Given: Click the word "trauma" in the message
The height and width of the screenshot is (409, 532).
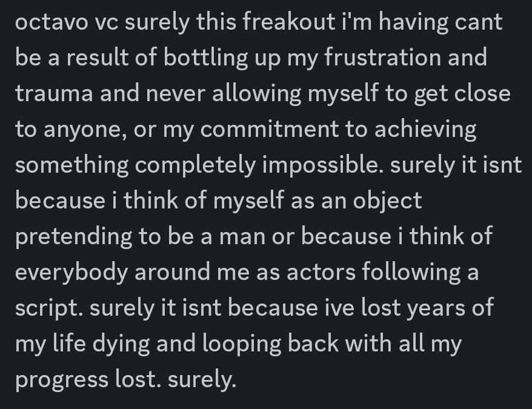Looking at the screenshot, I should [x=54, y=93].
